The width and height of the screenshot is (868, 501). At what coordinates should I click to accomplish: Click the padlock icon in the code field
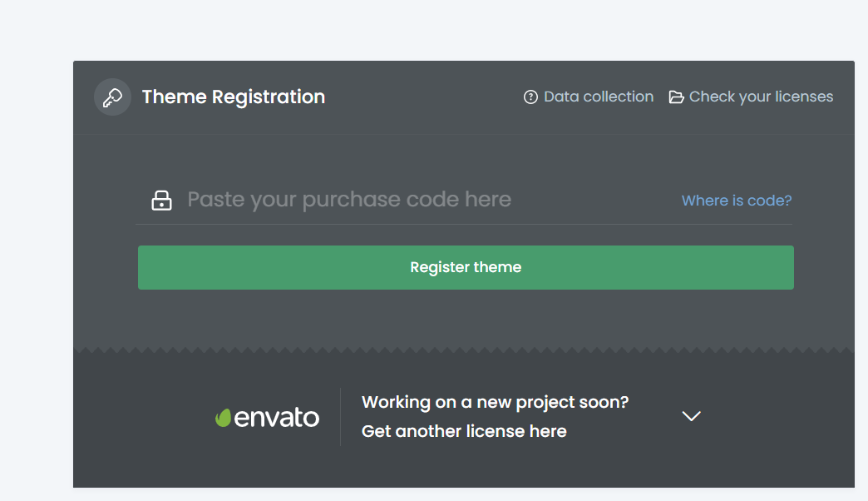[x=161, y=201]
